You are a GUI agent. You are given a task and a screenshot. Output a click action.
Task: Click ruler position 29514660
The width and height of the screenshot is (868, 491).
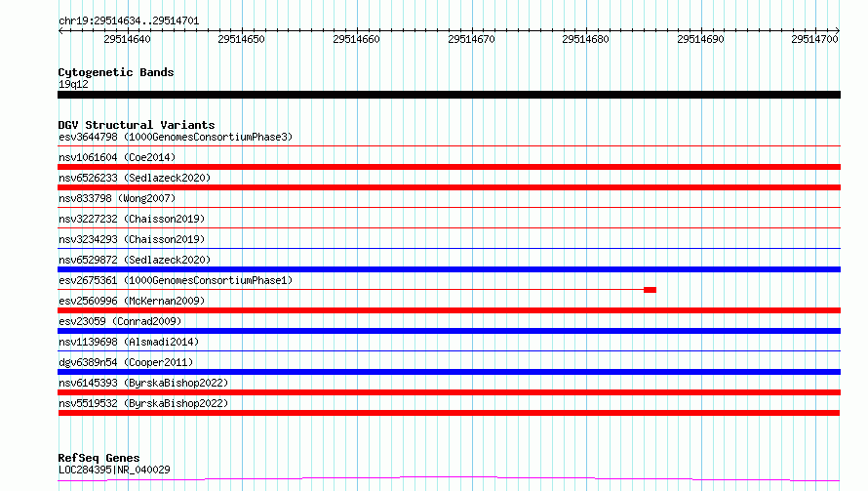tap(357, 39)
